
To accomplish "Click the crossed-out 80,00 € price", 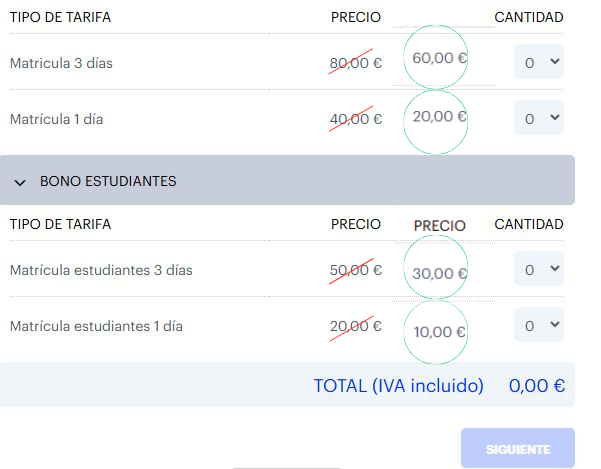I will click(356, 63).
